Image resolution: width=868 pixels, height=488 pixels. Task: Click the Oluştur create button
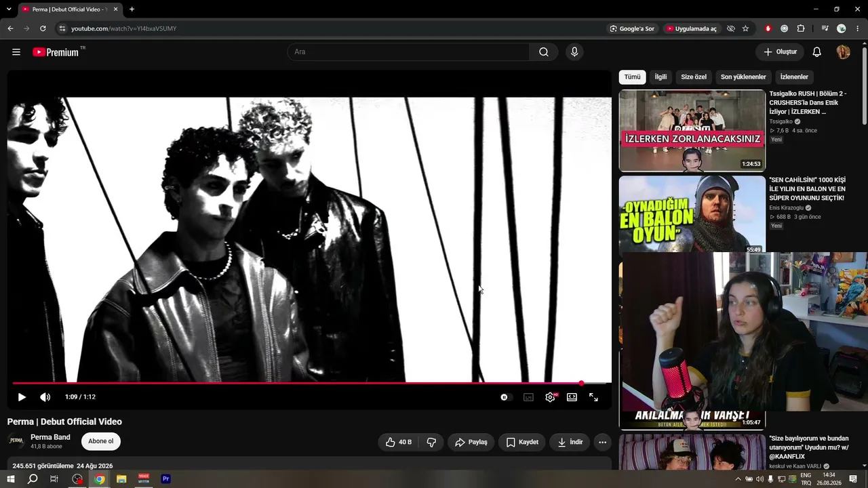[780, 52]
